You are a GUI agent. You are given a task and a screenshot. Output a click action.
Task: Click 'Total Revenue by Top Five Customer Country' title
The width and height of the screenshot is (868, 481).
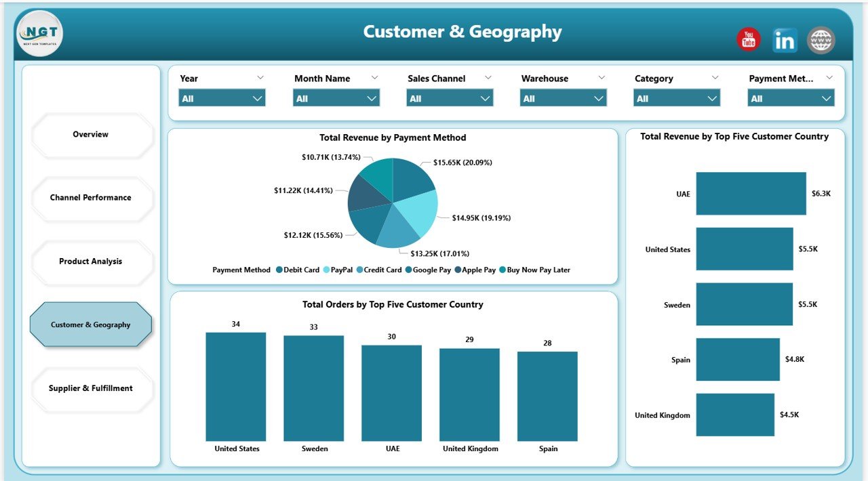[x=734, y=137]
